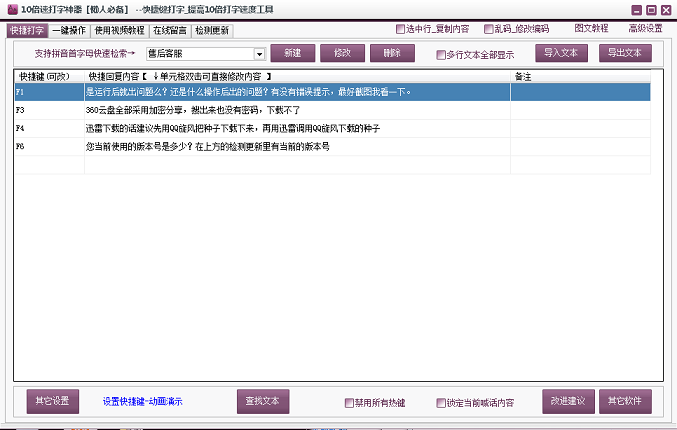Viewport: 677px width, 430px height.
Task: Open the 使用视频教程 tab
Action: (119, 30)
